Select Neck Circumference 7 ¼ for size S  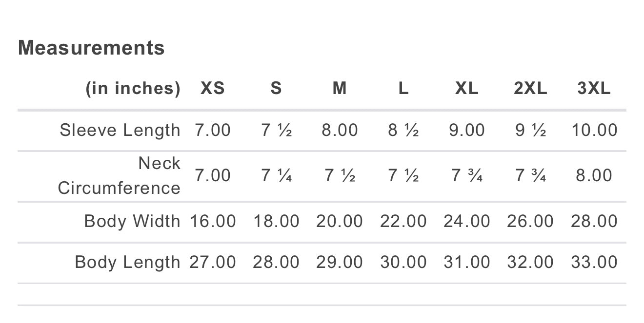277,175
